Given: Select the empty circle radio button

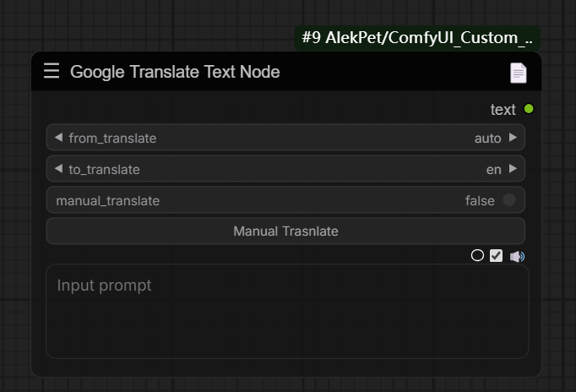Looking at the screenshot, I should tap(477, 255).
